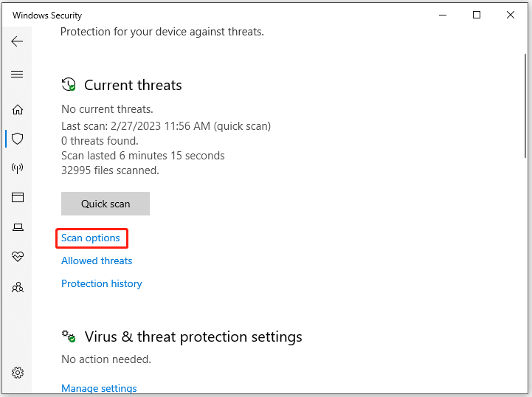
Task: Open the hamburger navigation menu
Action: click(x=17, y=74)
